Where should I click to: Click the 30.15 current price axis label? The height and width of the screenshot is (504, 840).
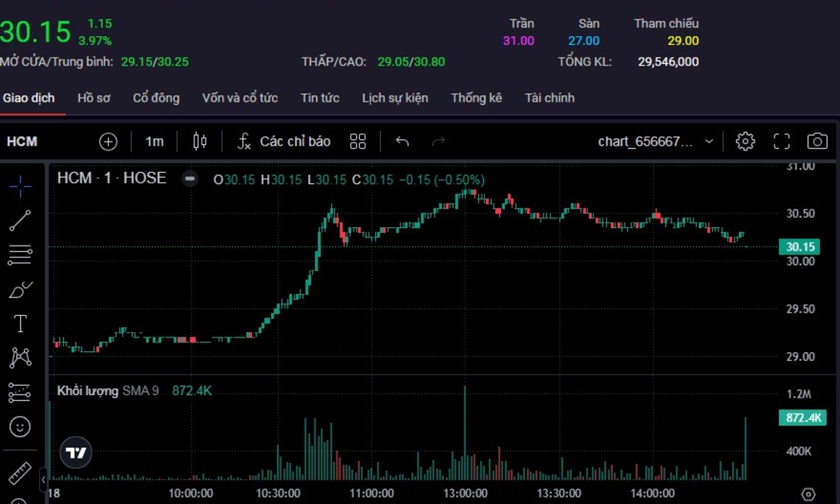pyautogui.click(x=799, y=246)
